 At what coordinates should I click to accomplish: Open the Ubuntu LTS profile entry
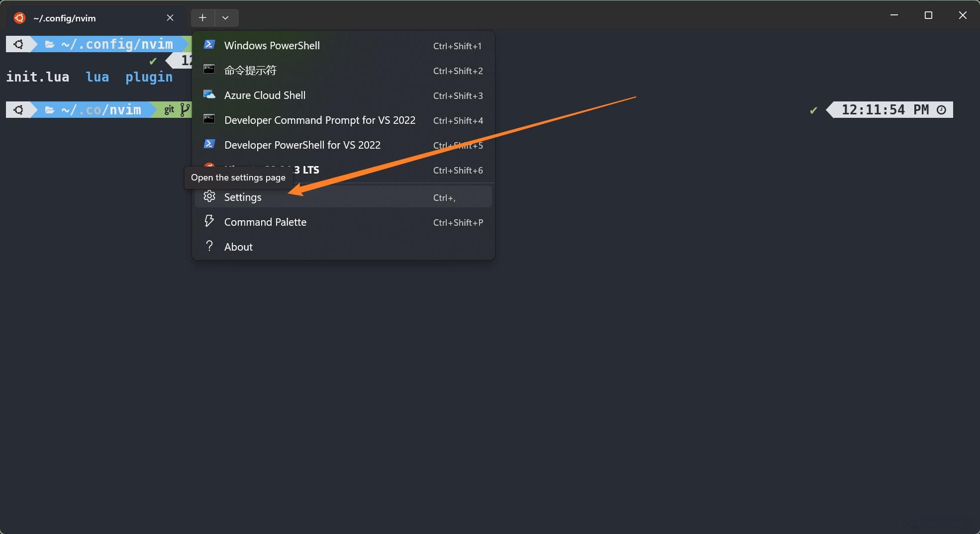(343, 170)
